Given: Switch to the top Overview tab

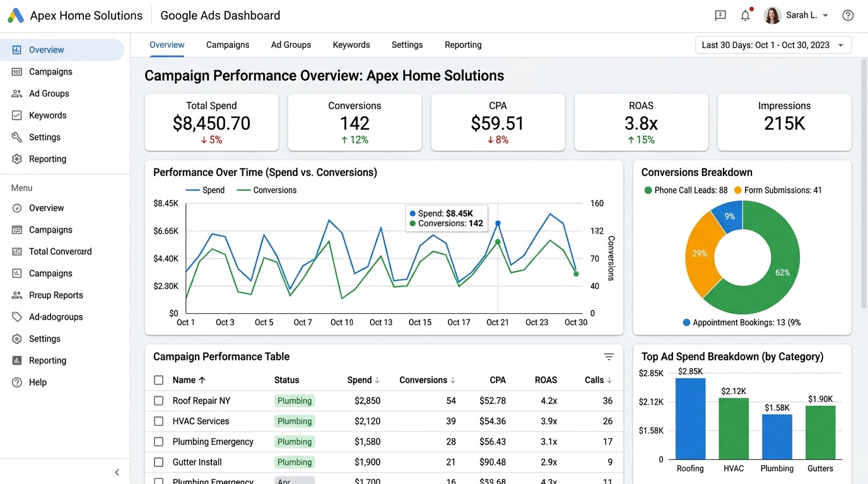Looking at the screenshot, I should coord(167,45).
